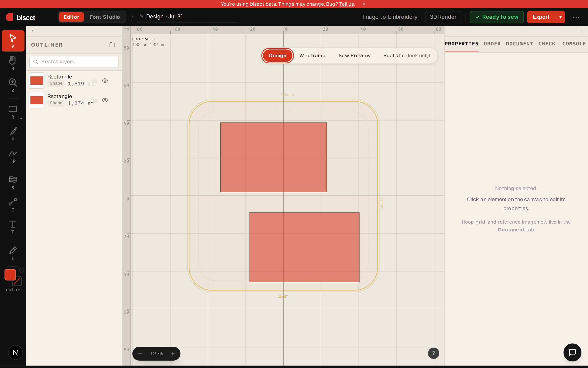Lock the 1,874 st Rectangle layer
Image resolution: width=588 pixels, height=368 pixels.
(x=95, y=100)
